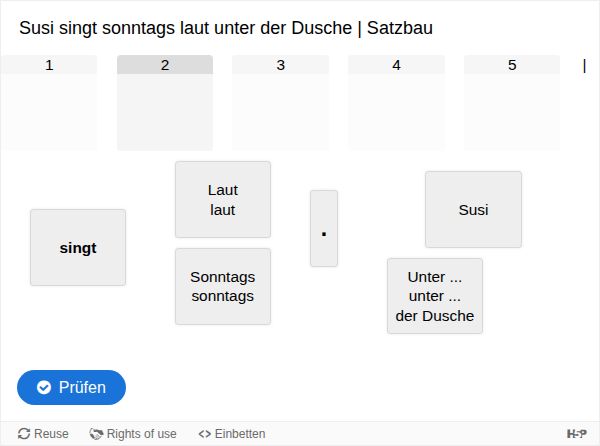Select the 'Susi' word card
600x446 pixels.
click(x=473, y=209)
